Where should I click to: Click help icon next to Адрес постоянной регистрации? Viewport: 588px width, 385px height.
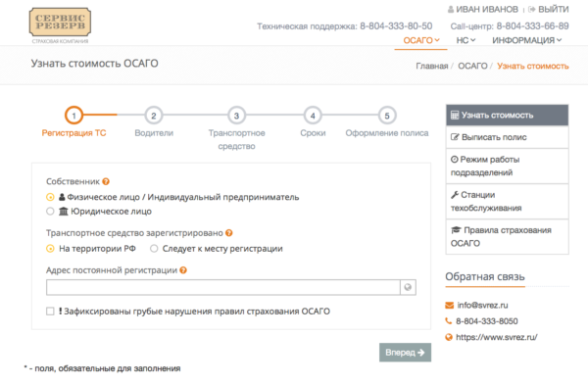(x=183, y=270)
